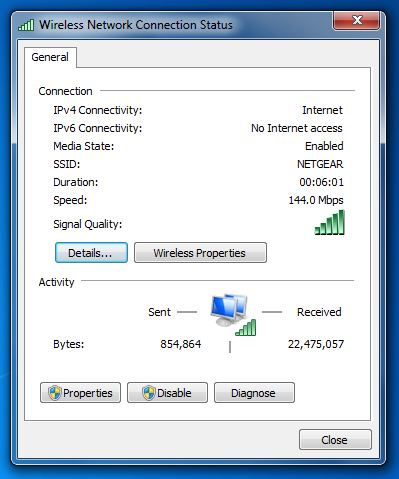Click the IPv4 Connectivity 'Internet' value
399x479 pixels.
[322, 110]
